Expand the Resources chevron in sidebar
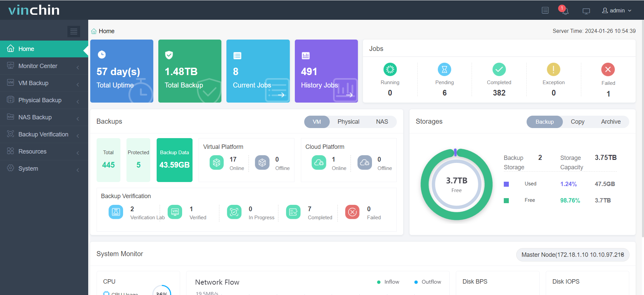The height and width of the screenshot is (295, 644). 78,153
